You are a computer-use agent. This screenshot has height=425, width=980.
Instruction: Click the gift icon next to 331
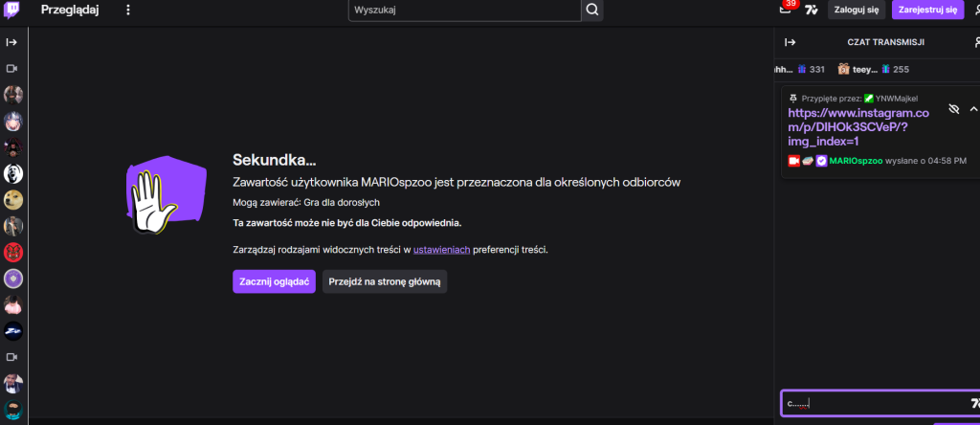802,69
